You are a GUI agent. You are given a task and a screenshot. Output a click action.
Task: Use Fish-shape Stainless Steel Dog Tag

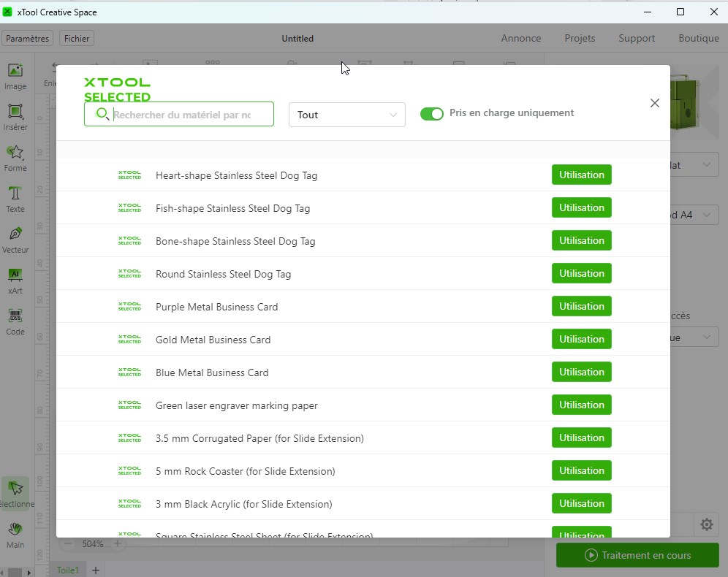click(581, 208)
